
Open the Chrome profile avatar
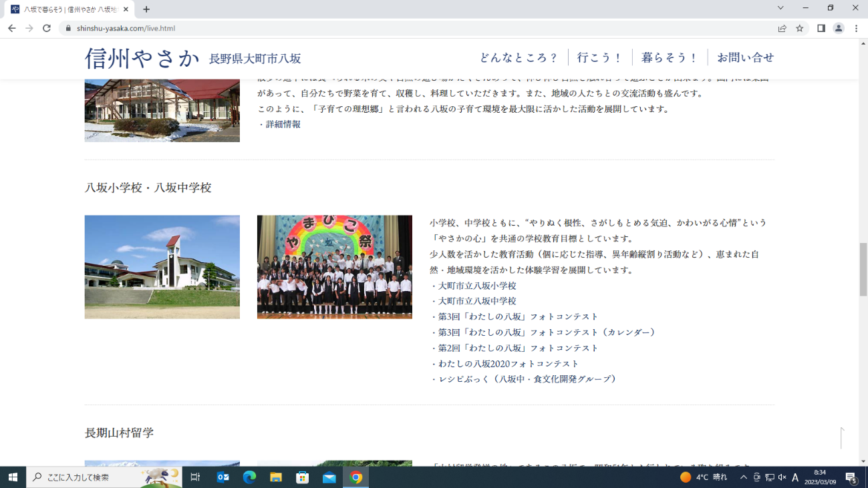coord(839,28)
